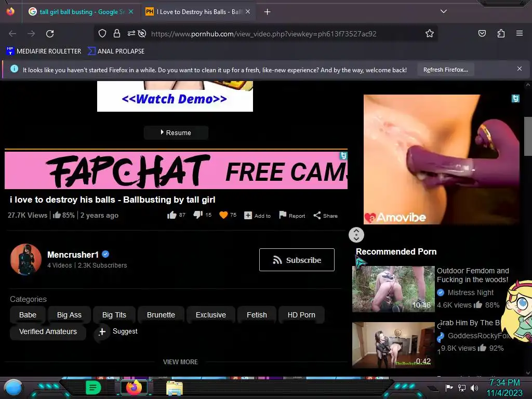The height and width of the screenshot is (399, 532).
Task: Click the Action Center flag tray icon
Action: click(x=449, y=388)
